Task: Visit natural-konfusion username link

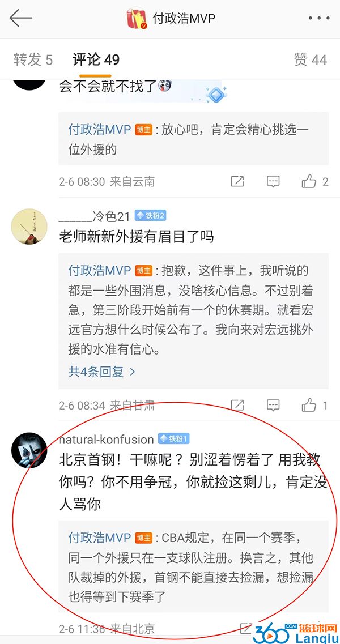Action: tap(106, 440)
